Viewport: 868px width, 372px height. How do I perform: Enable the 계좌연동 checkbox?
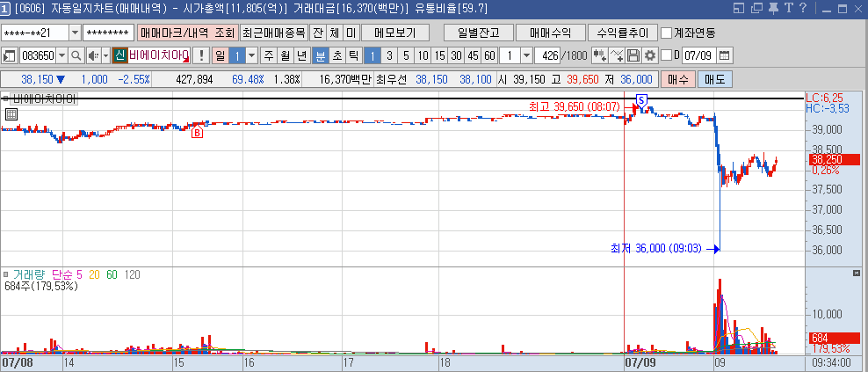667,33
